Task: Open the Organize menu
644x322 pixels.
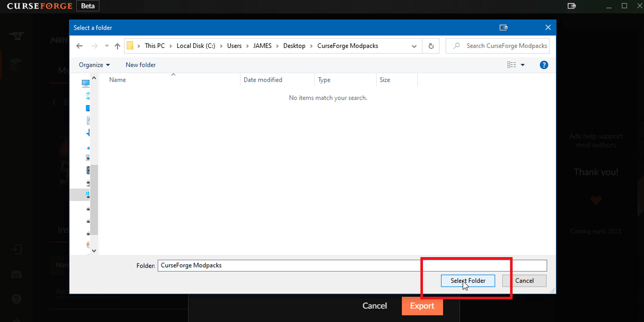Action: 94,65
